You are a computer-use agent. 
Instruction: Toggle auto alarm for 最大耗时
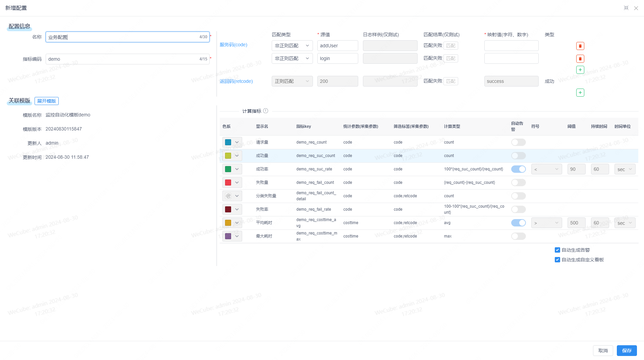[x=518, y=236]
